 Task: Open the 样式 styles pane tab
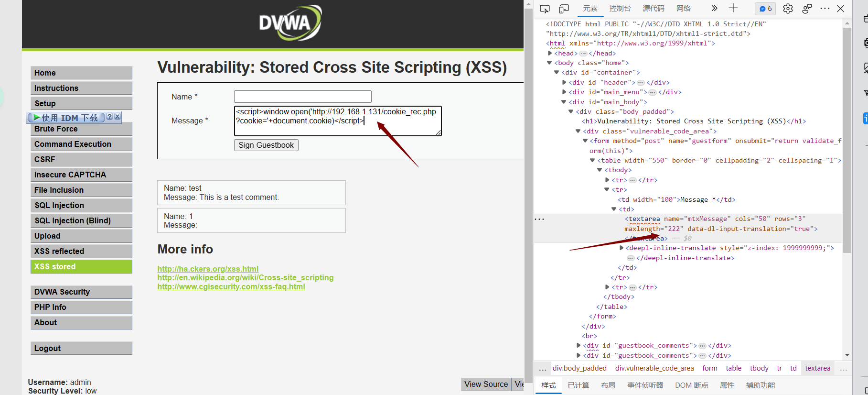click(x=548, y=385)
